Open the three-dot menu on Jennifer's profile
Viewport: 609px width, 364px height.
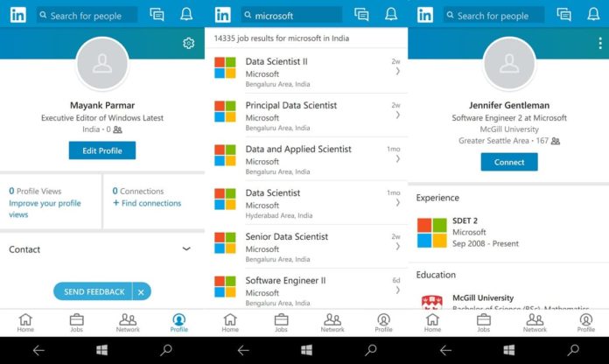tap(600, 43)
